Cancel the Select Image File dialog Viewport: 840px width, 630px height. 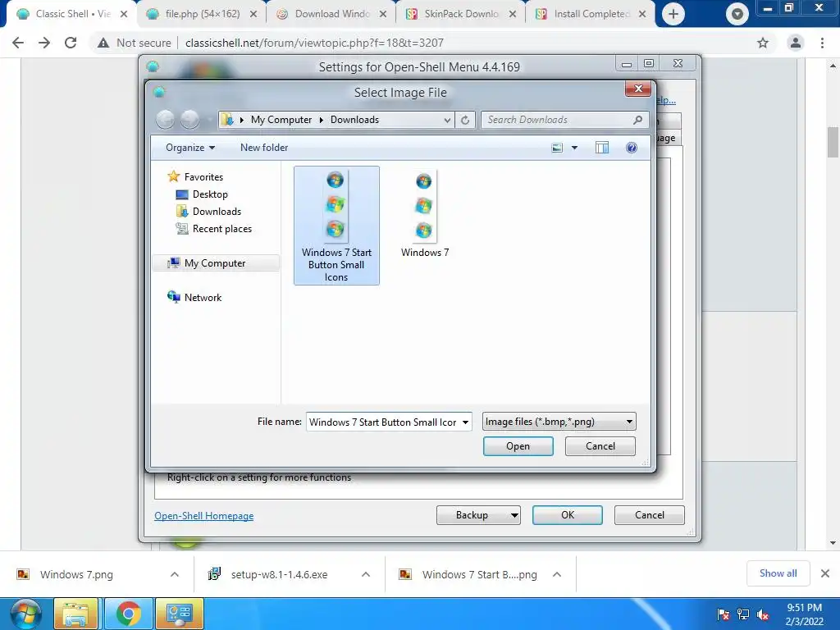pyautogui.click(x=600, y=446)
